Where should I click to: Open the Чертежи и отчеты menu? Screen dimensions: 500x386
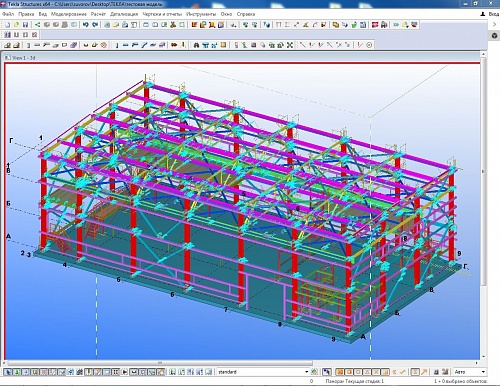(162, 14)
